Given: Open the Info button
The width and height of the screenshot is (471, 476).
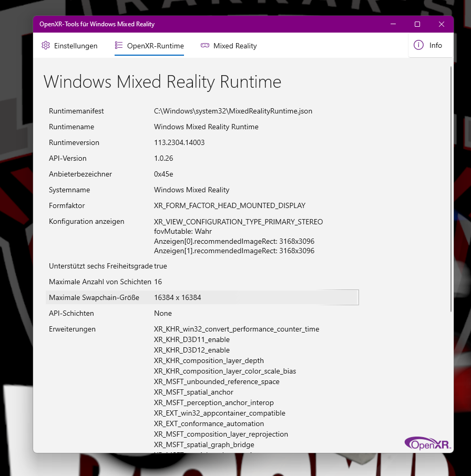Looking at the screenshot, I should point(431,45).
